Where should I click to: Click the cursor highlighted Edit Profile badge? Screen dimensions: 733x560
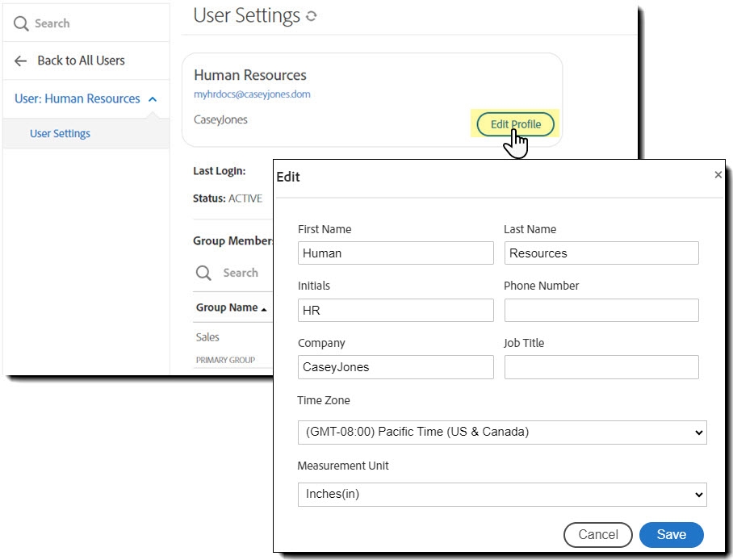coord(514,124)
